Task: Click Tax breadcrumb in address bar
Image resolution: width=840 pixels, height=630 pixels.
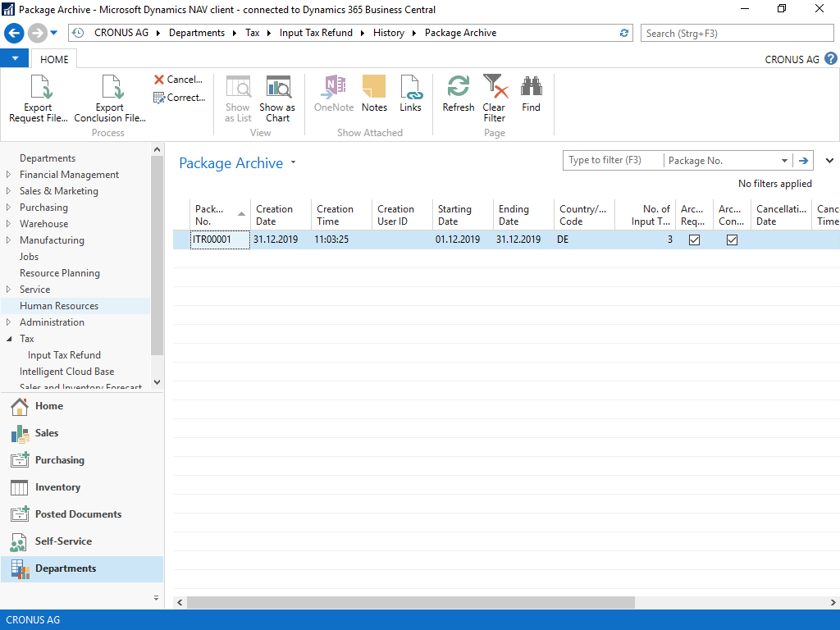Action: pos(253,33)
